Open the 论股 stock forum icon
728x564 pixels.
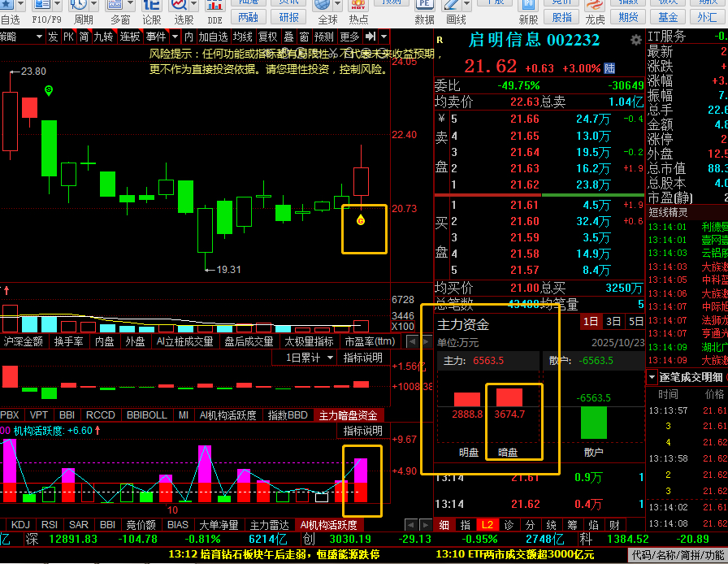(151, 5)
